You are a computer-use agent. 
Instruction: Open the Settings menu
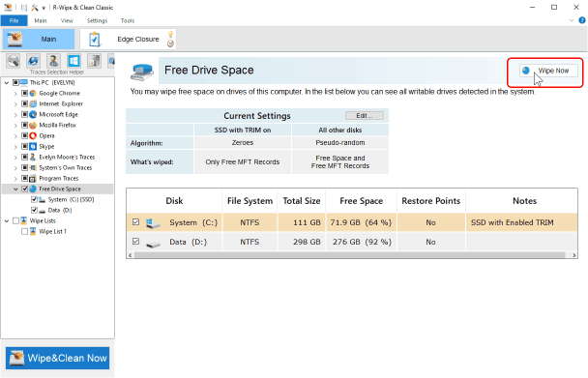[x=97, y=20]
